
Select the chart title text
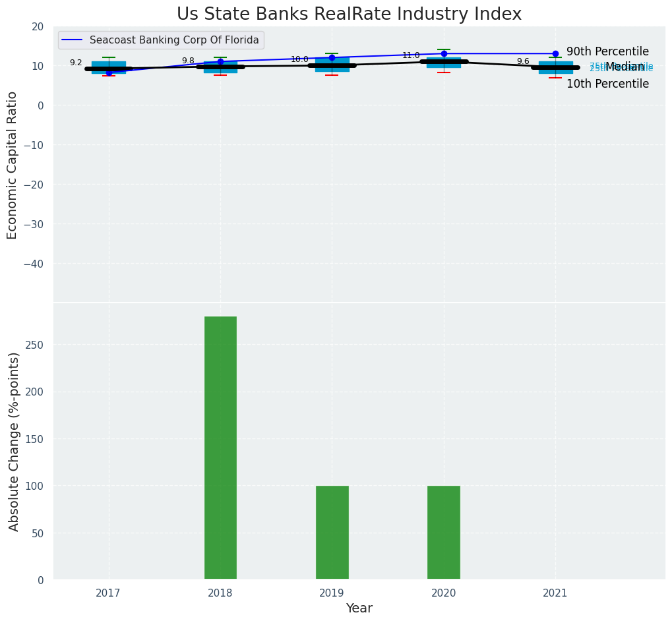pyautogui.click(x=349, y=15)
